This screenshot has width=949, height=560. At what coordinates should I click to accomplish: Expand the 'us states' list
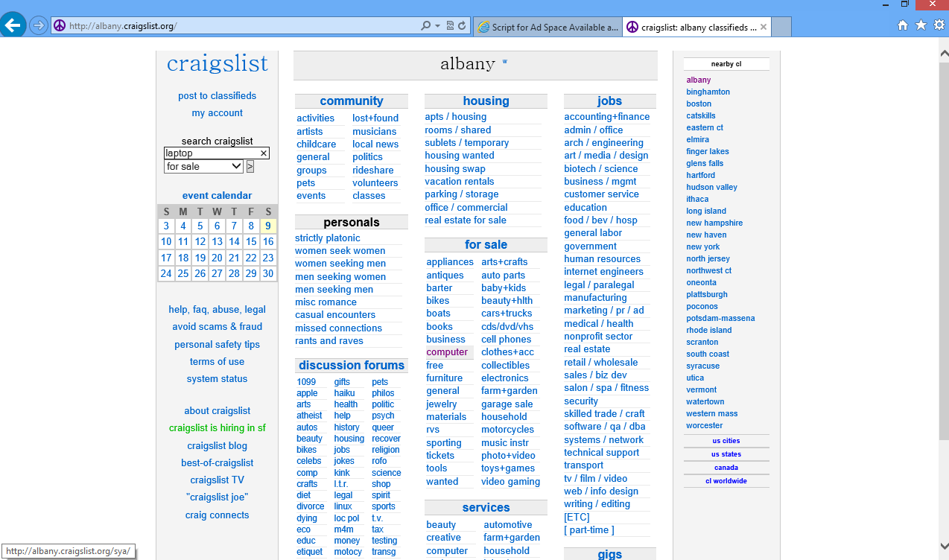tap(726, 454)
